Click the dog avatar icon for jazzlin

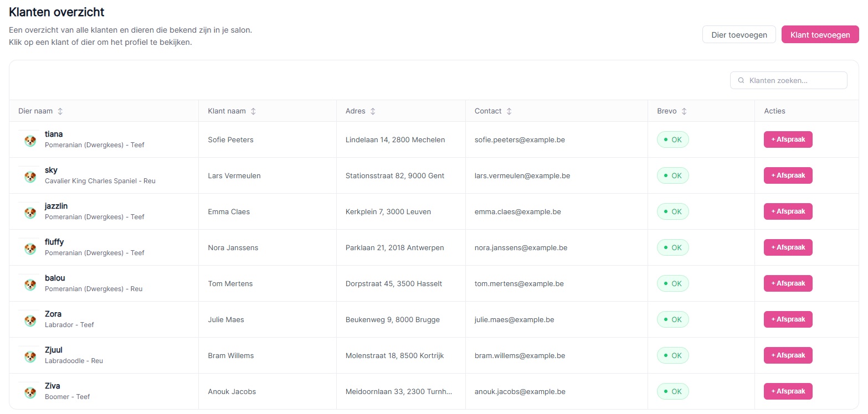[x=30, y=213]
